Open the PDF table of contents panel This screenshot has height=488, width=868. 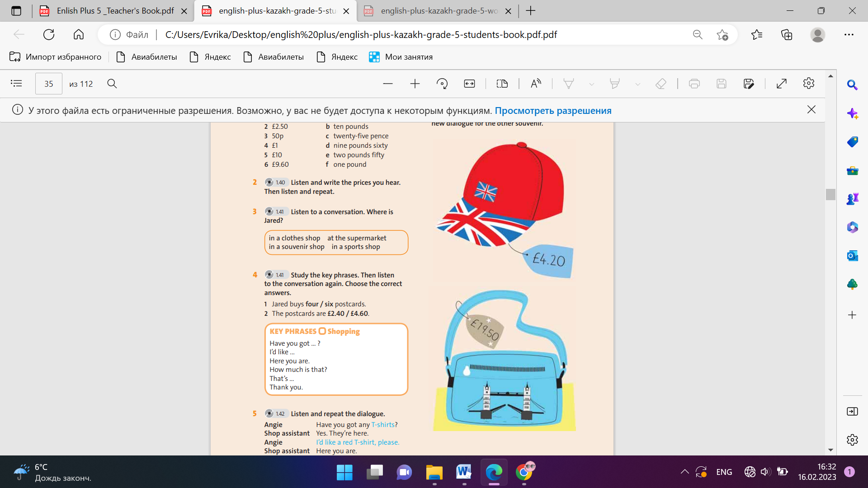pos(16,84)
